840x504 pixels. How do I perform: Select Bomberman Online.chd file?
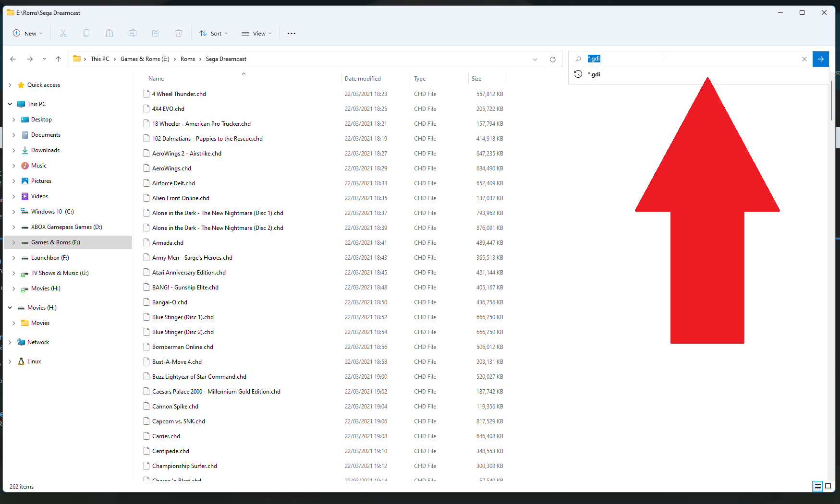(183, 347)
